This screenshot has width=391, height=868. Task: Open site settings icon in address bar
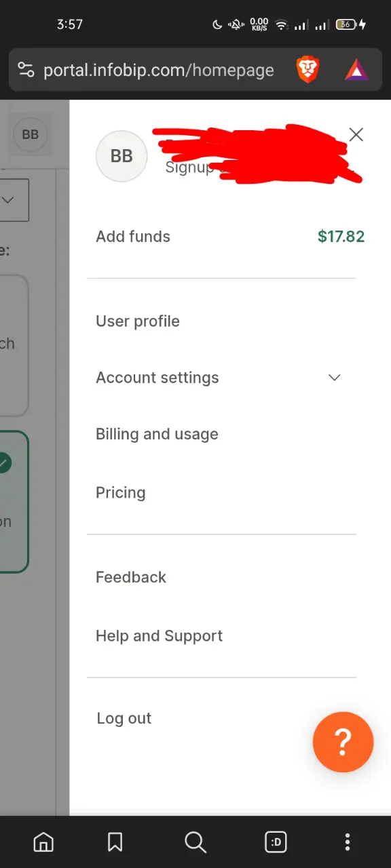26,70
